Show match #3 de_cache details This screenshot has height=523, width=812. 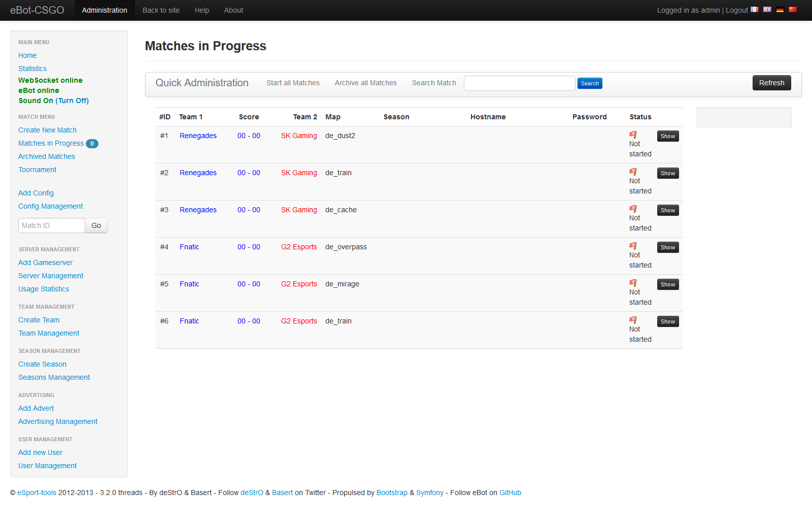point(668,210)
